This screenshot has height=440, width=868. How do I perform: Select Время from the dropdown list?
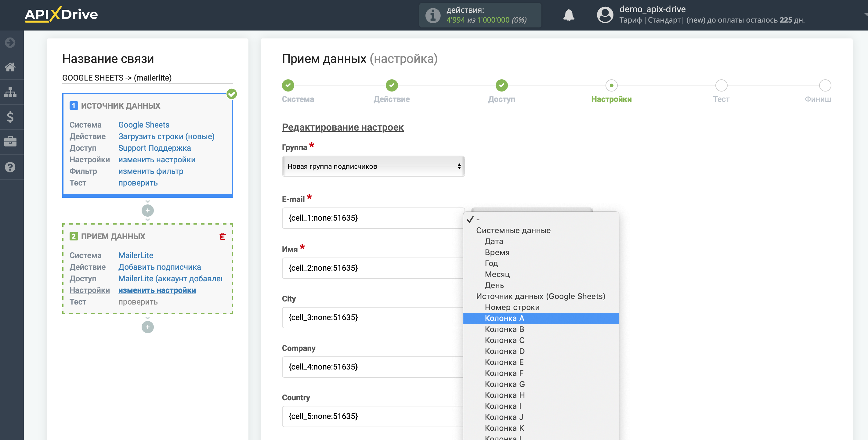(x=541, y=252)
